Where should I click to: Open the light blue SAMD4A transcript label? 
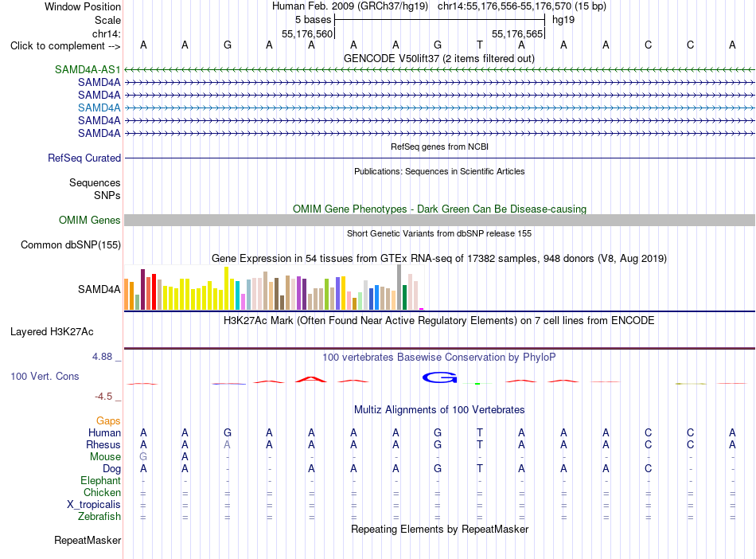99,107
